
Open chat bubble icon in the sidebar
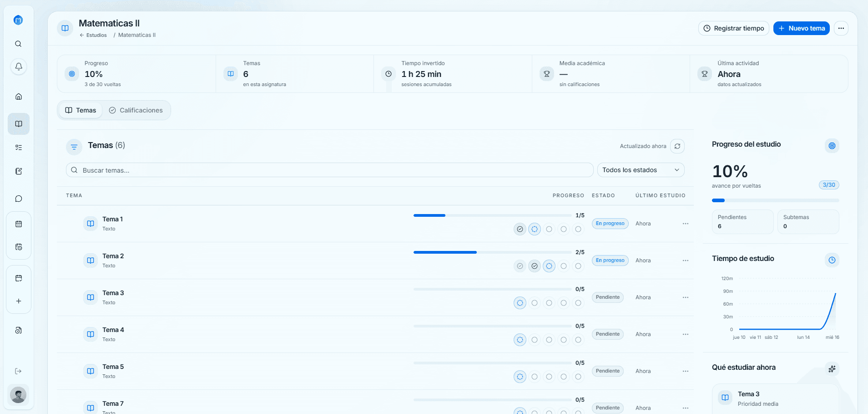pos(19,199)
